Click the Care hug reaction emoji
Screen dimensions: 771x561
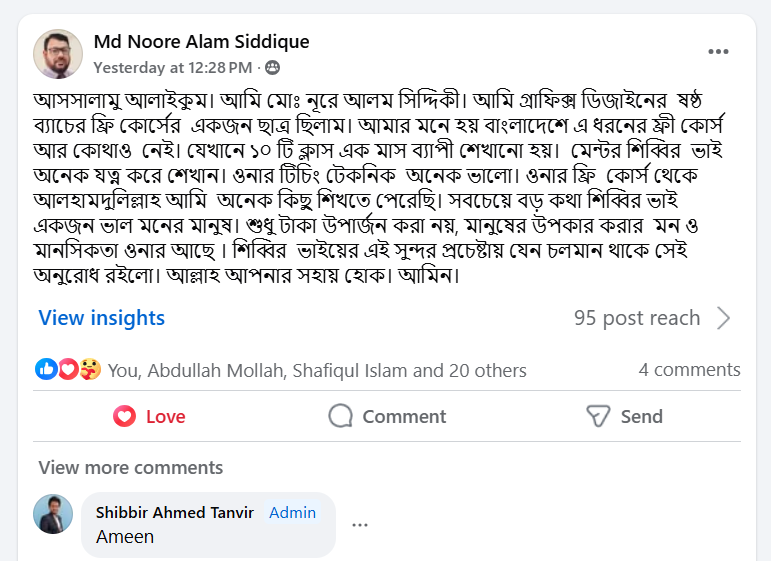pyautogui.click(x=90, y=369)
